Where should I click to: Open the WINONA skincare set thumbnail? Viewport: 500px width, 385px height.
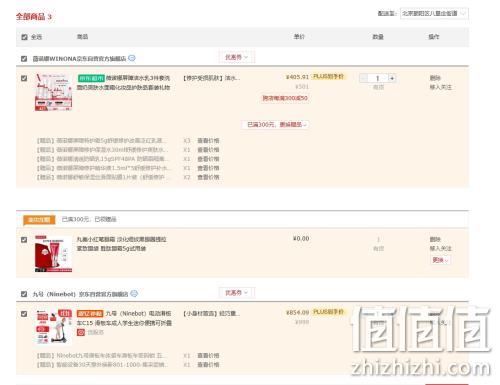pos(53,92)
